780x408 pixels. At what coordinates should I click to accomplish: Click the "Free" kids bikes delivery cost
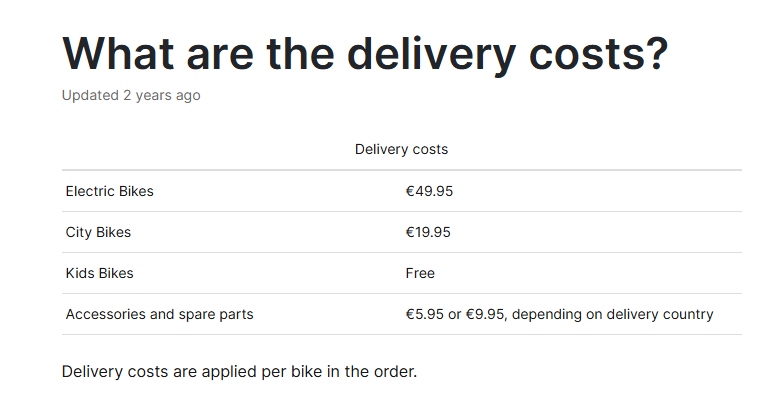click(420, 273)
